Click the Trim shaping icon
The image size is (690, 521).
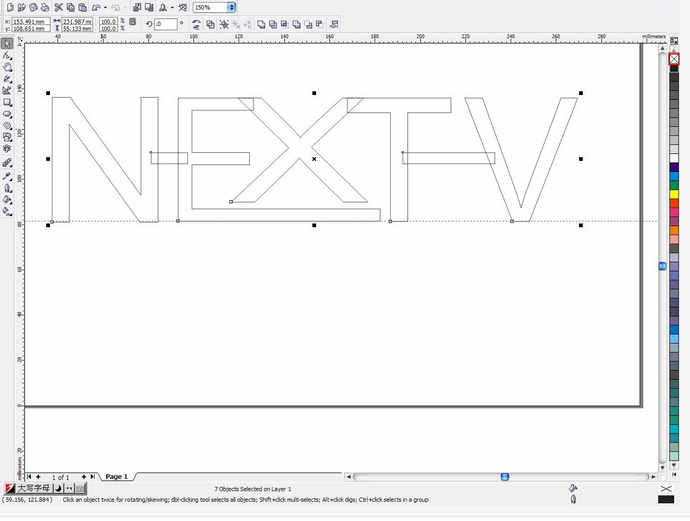coord(273,24)
